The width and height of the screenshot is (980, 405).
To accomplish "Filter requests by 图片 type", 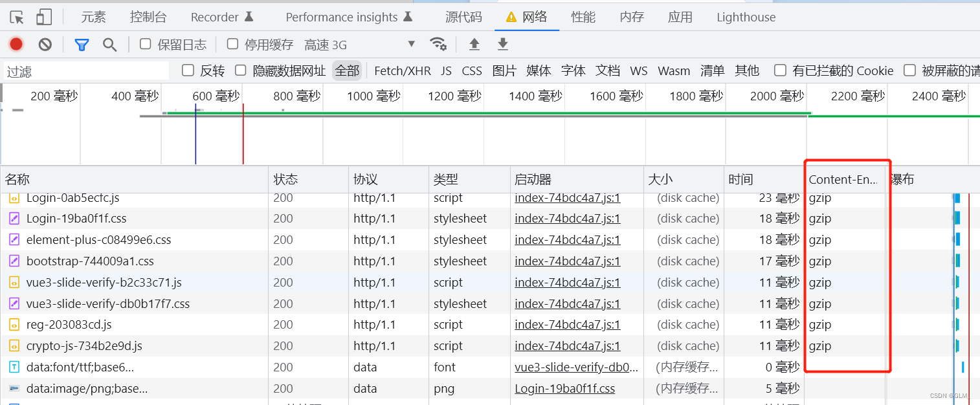I will [x=504, y=71].
